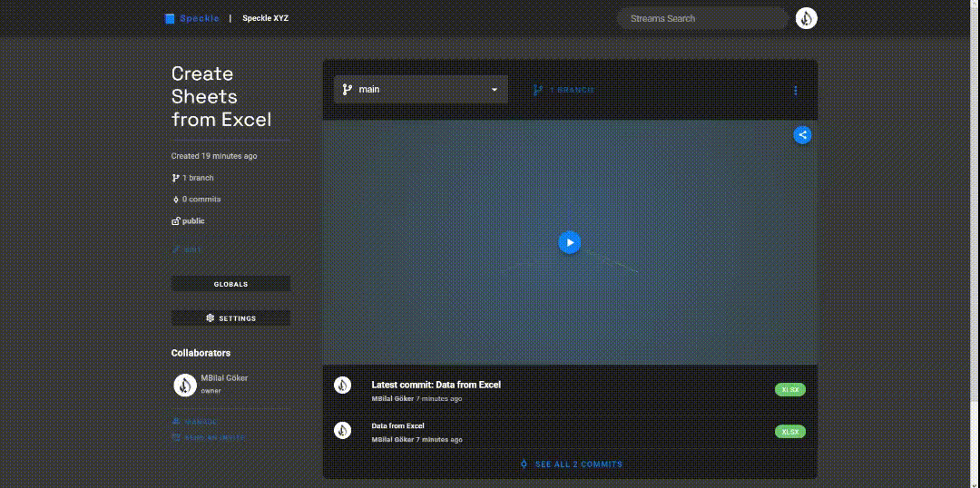Click the Edit link under public

click(188, 250)
